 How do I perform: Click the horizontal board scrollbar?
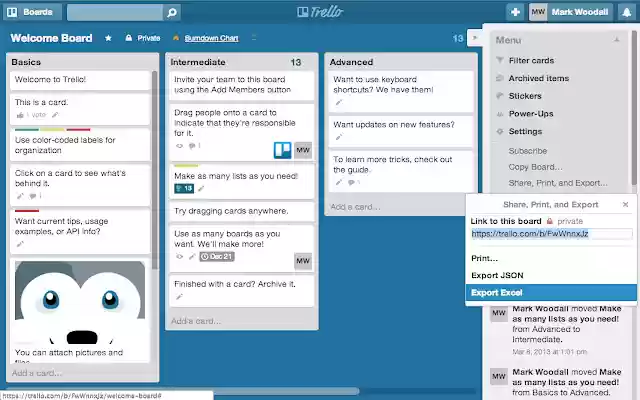point(182,391)
